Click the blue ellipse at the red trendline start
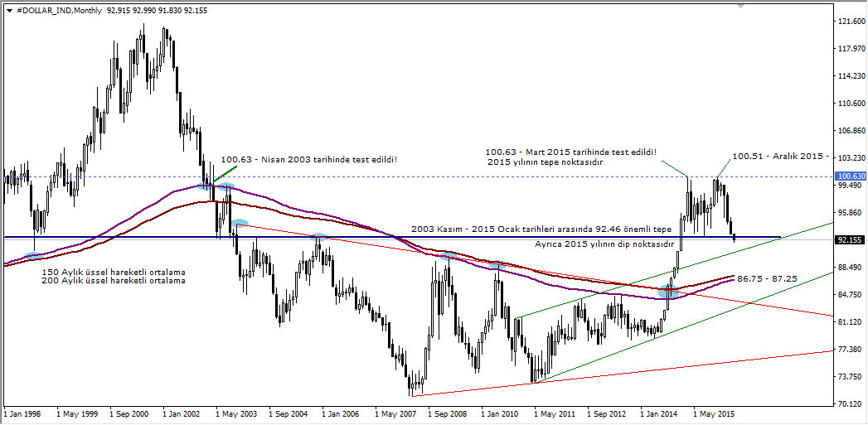 [240, 223]
